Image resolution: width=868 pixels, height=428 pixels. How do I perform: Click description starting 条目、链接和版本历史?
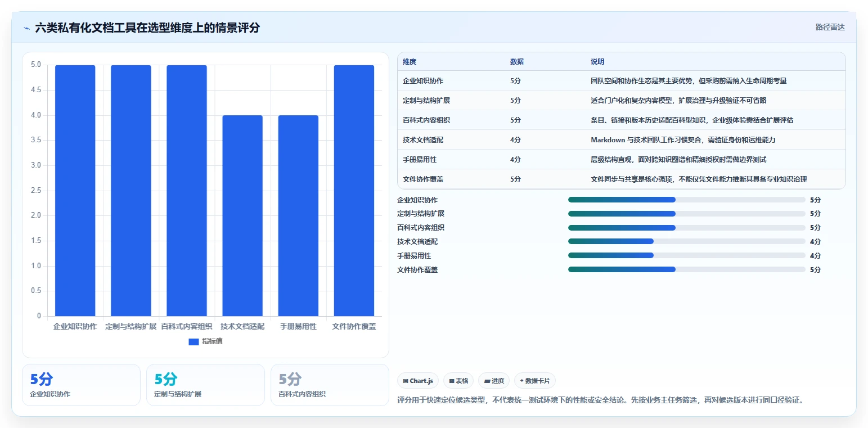point(692,120)
